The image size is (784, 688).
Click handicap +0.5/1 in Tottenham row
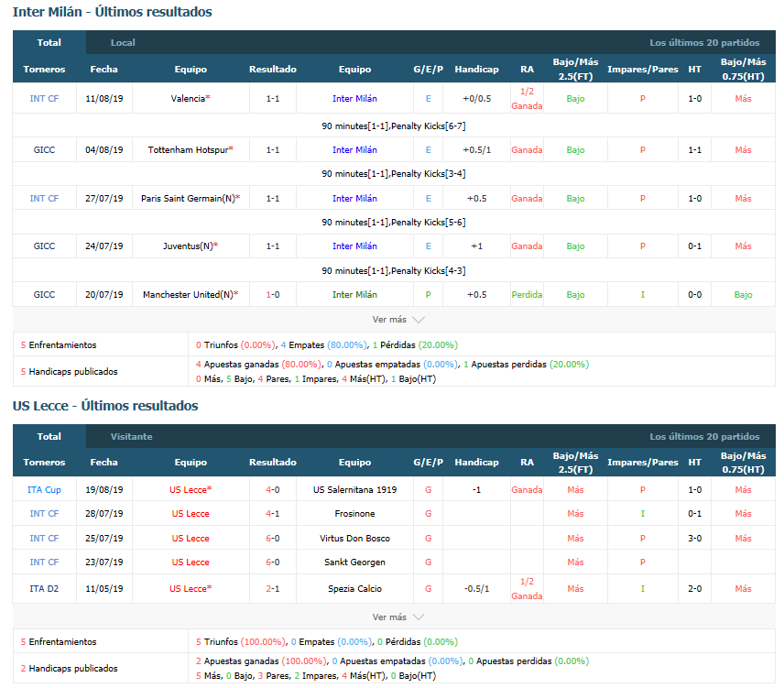(x=476, y=150)
